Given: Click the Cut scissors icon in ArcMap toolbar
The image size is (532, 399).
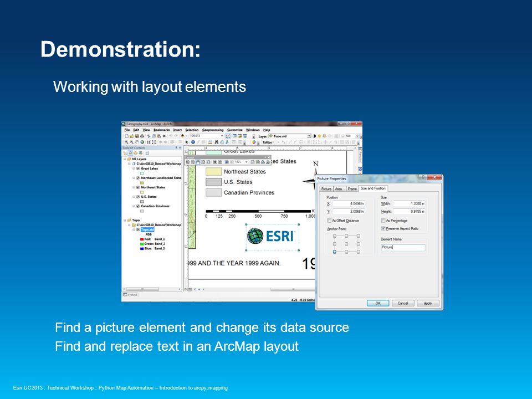Looking at the screenshot, I should point(149,136).
